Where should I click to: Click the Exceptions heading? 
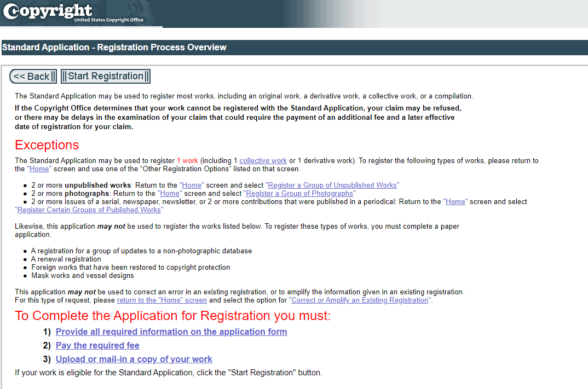47,145
